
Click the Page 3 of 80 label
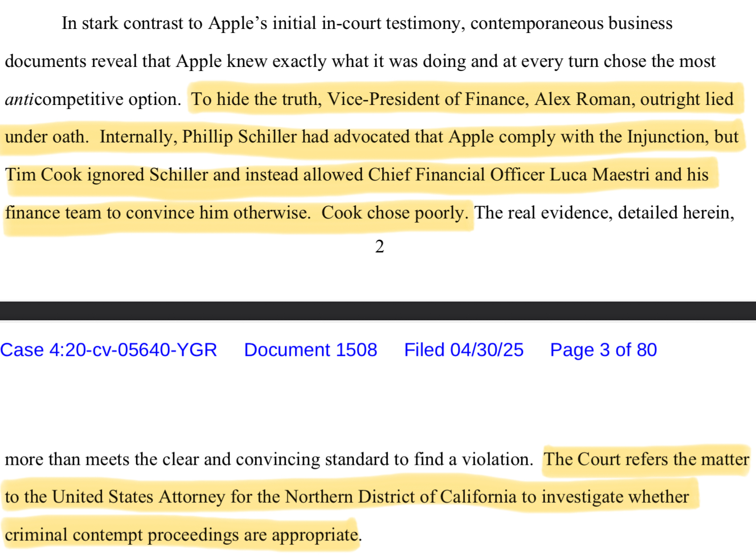pyautogui.click(x=603, y=350)
